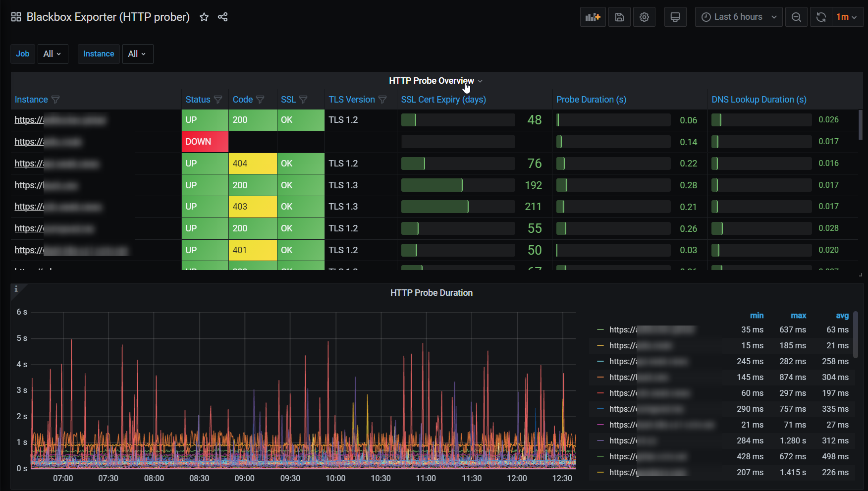This screenshot has height=491, width=868.
Task: Star the Blackbox Exporter dashboard
Action: pyautogui.click(x=204, y=17)
